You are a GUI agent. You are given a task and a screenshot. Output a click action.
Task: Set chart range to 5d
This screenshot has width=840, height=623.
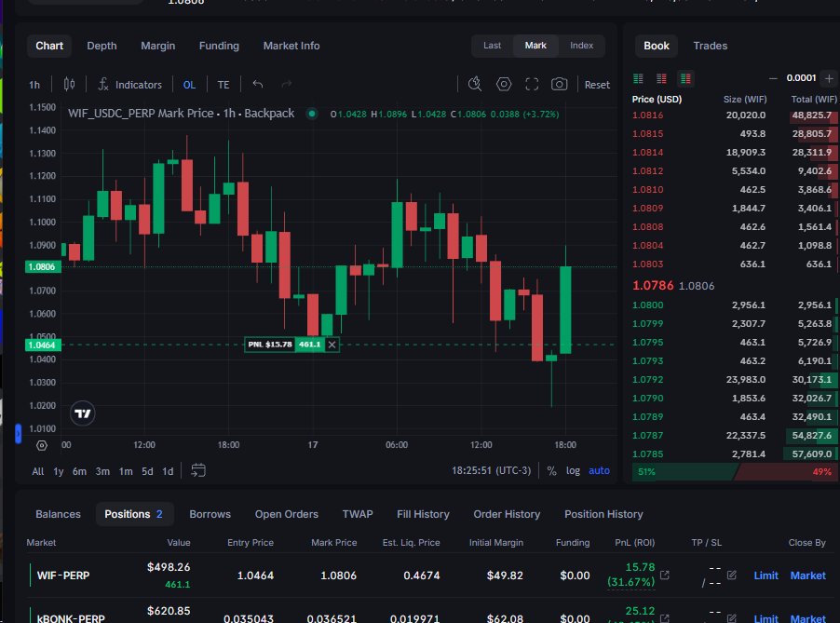pos(147,471)
